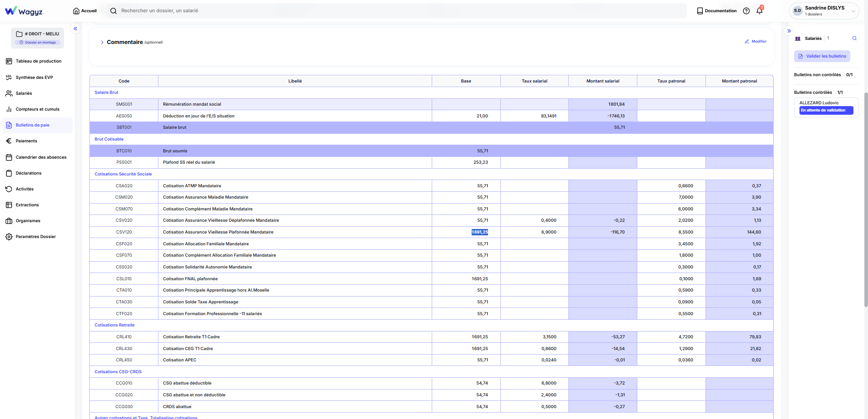Open Paramètres Dossier in the sidebar
Screen dimensions: 868x419
35,237
